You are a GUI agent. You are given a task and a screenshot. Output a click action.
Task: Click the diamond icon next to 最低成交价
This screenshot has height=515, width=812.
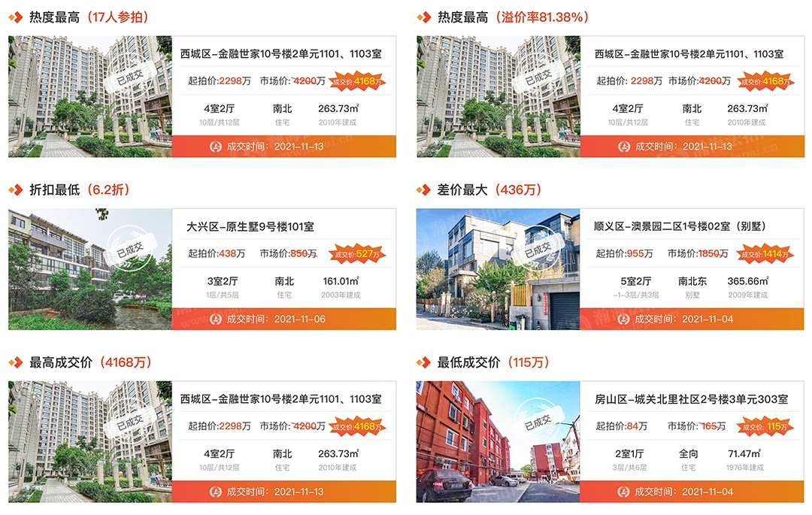coord(423,362)
